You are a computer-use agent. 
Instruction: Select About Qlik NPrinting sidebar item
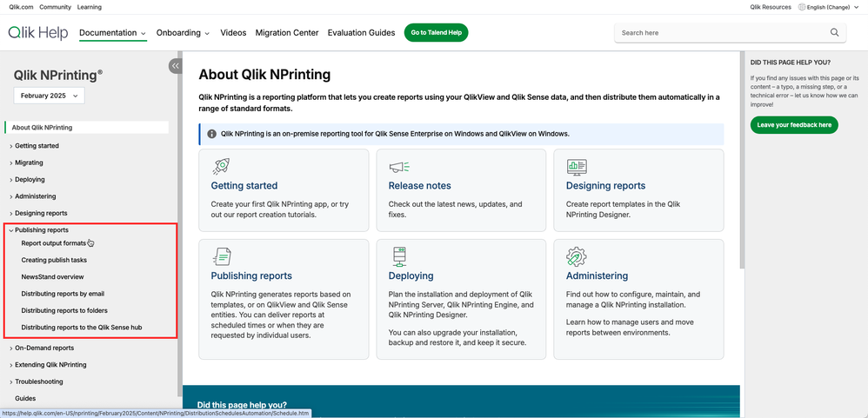point(86,127)
